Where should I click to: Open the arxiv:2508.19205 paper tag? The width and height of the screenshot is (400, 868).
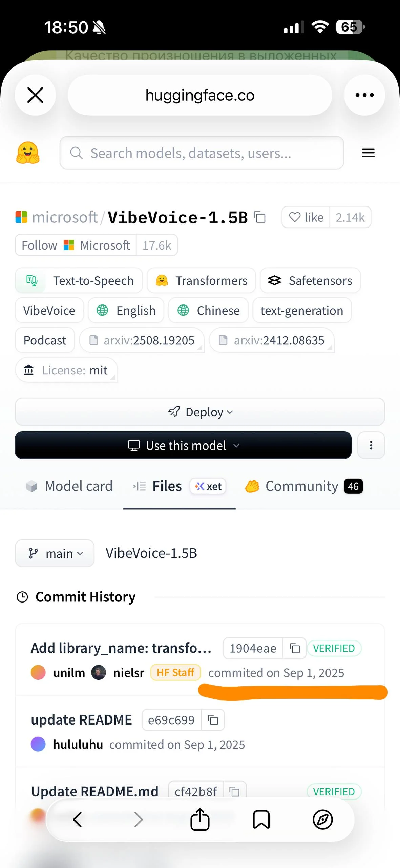point(142,340)
